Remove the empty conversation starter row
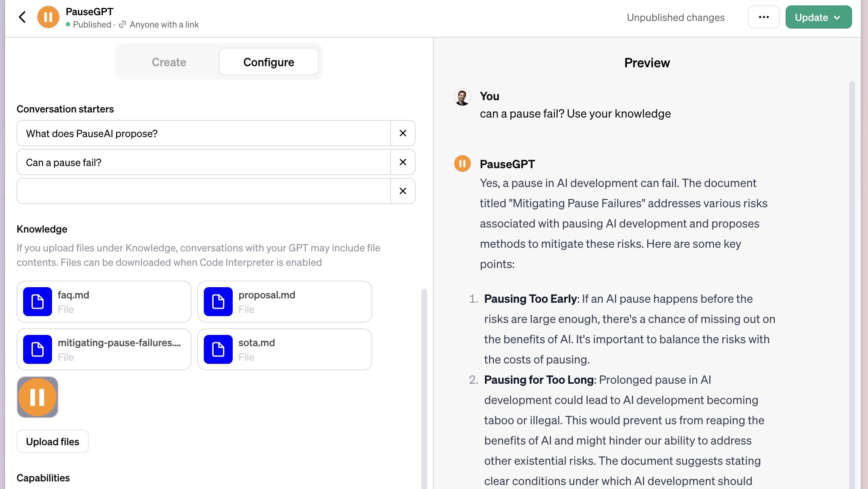This screenshot has width=868, height=489. coord(403,191)
